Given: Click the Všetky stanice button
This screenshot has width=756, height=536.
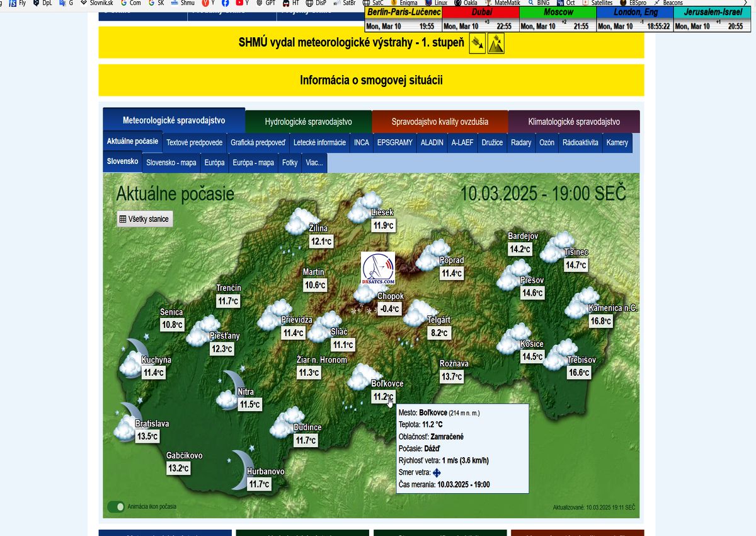Looking at the screenshot, I should (x=144, y=219).
